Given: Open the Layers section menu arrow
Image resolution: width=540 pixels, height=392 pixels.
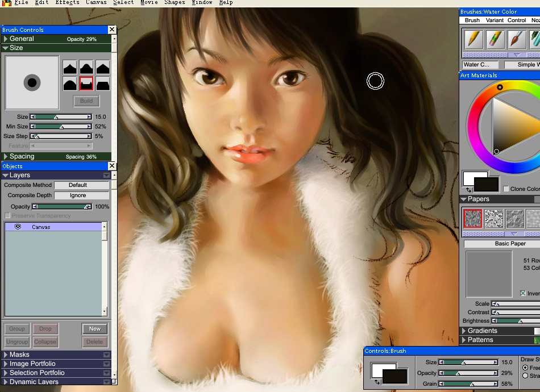Looking at the screenshot, I should point(106,175).
